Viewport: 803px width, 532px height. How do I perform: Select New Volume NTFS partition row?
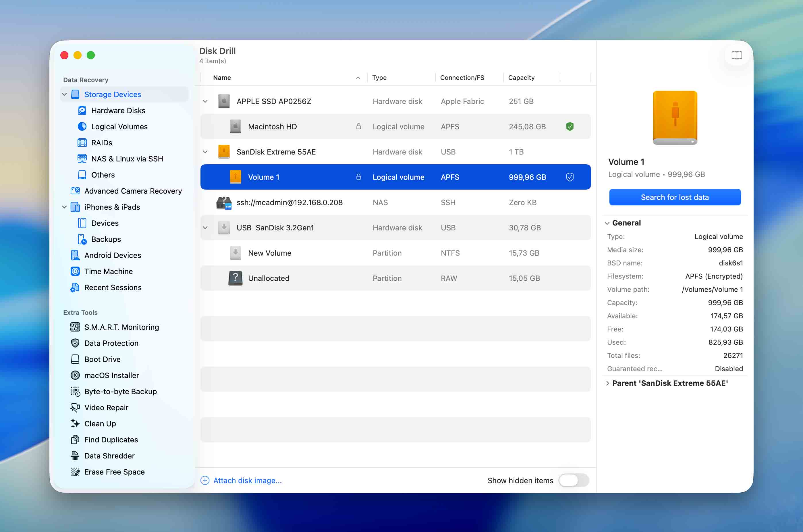395,253
